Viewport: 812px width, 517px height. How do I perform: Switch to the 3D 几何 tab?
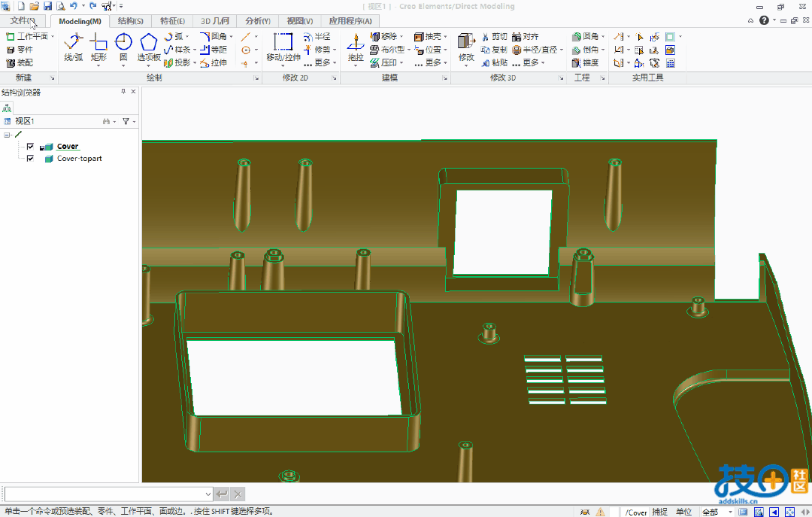pos(215,21)
